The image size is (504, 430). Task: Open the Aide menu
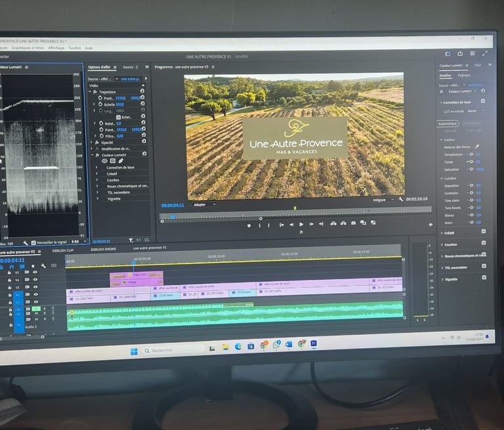coord(89,48)
